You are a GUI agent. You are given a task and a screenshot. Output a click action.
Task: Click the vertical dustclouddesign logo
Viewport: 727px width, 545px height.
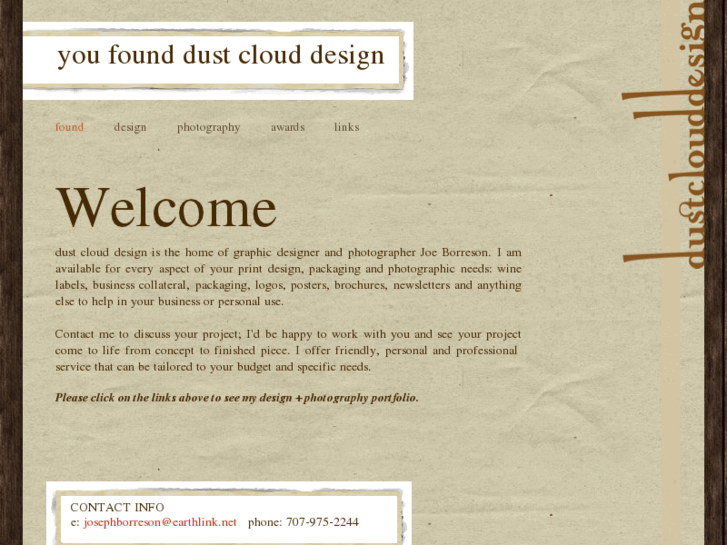pos(664,135)
